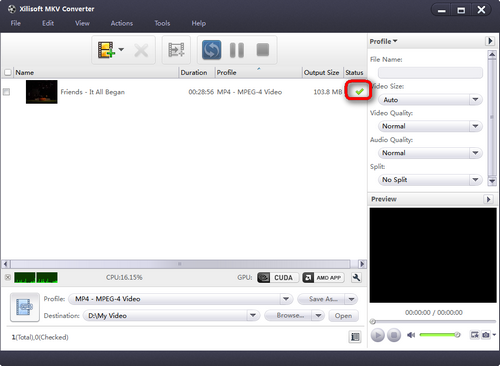
Task: Toggle CUDA GPU acceleration
Action: 277,277
